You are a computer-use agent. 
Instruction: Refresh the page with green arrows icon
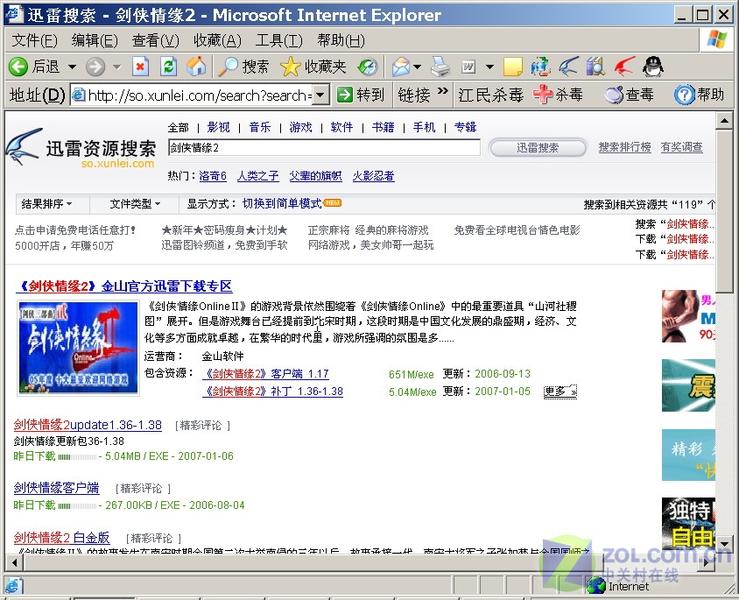click(168, 67)
